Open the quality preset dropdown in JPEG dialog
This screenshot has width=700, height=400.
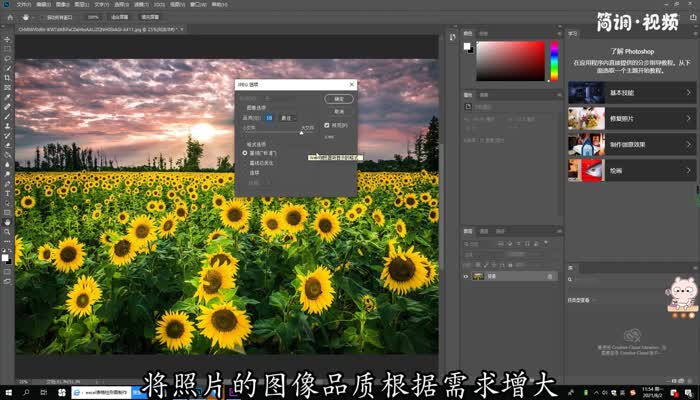(x=289, y=118)
